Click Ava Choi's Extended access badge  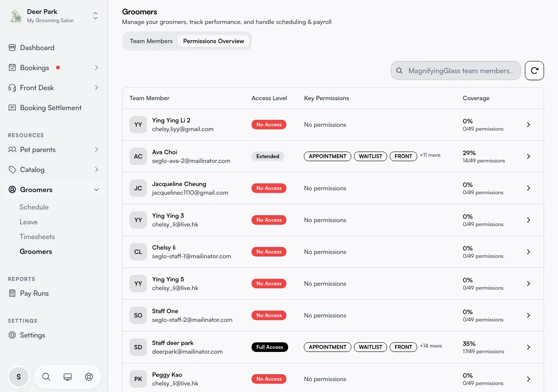click(268, 156)
